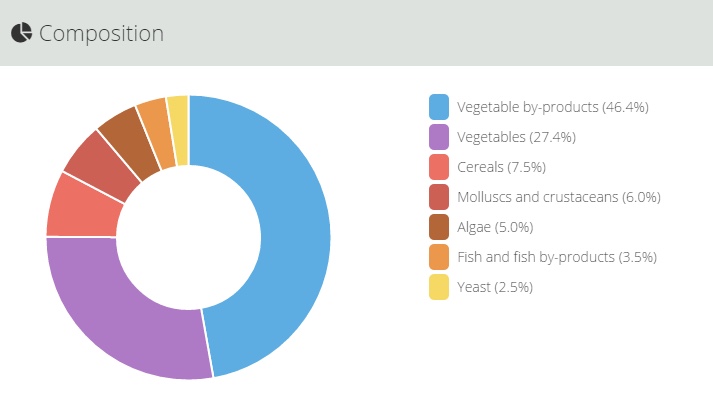Toggle the Cereals (7.5%) legend label
713x403 pixels.
pos(502,166)
